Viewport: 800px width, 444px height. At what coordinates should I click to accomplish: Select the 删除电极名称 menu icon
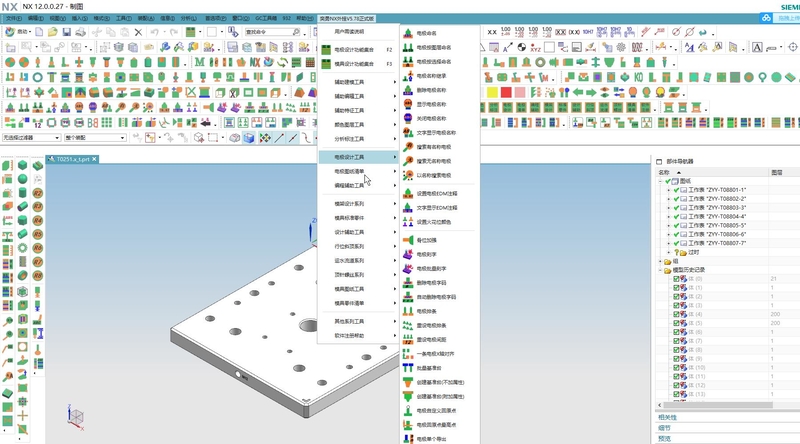point(408,89)
